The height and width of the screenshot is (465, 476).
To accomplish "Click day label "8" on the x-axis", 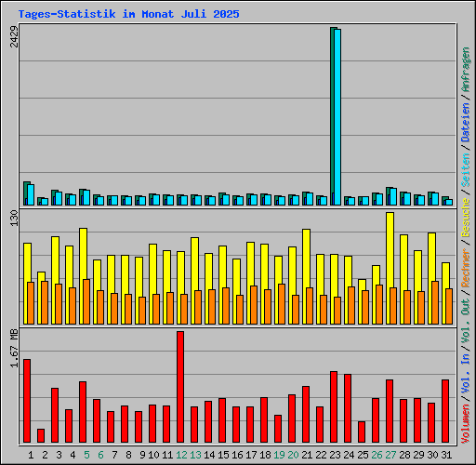I will [128, 455].
